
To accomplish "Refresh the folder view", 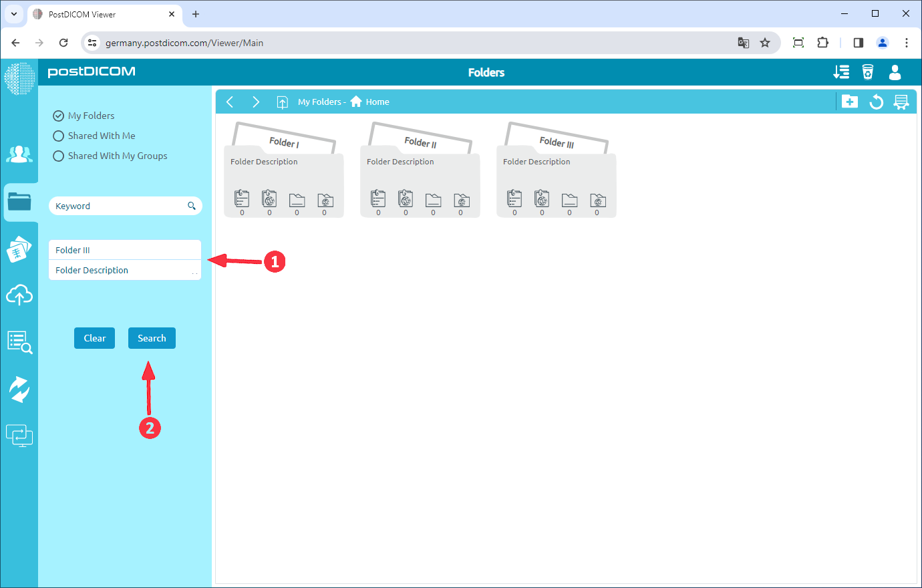I will (876, 101).
